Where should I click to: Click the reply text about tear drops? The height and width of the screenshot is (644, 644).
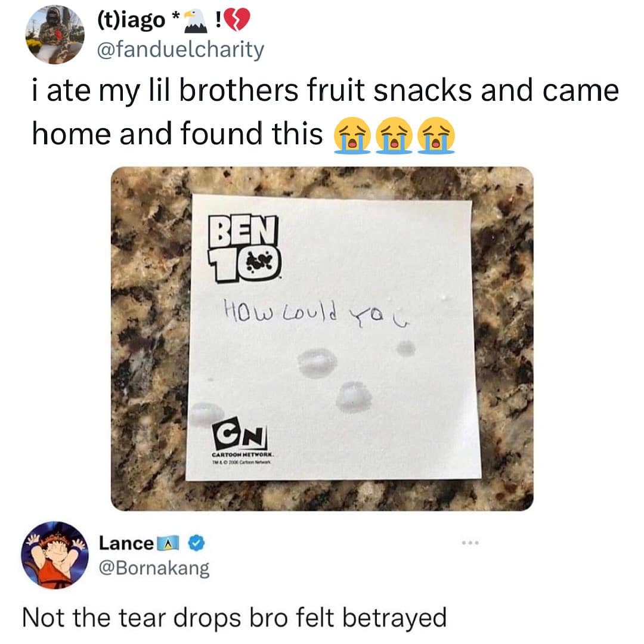tap(234, 617)
